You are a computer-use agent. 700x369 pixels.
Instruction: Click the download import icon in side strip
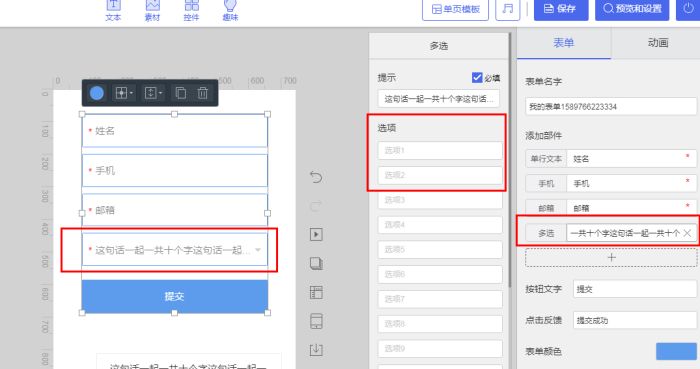point(316,350)
